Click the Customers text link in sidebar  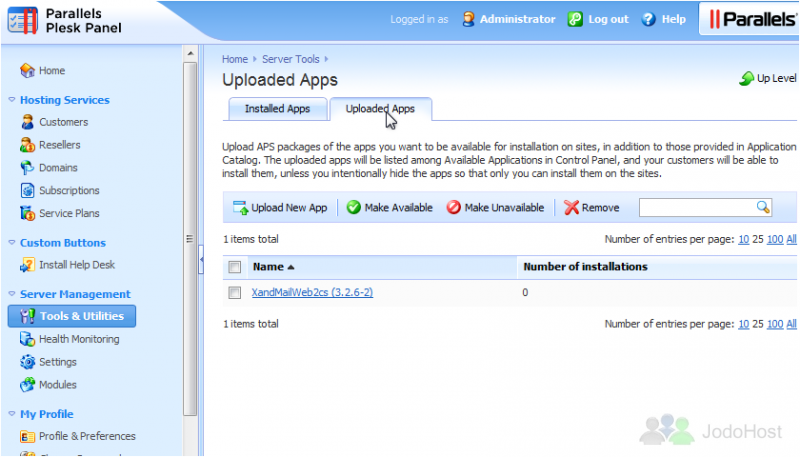64,122
